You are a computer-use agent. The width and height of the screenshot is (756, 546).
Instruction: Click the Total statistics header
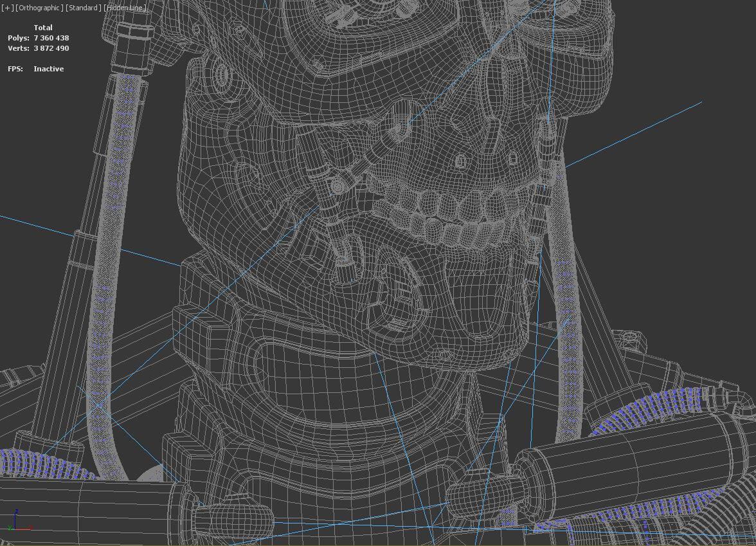(x=43, y=28)
